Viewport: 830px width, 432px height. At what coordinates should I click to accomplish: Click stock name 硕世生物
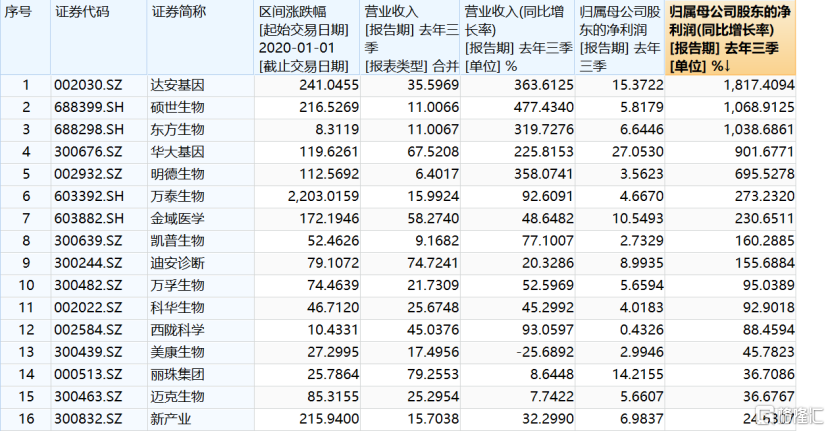coord(177,107)
